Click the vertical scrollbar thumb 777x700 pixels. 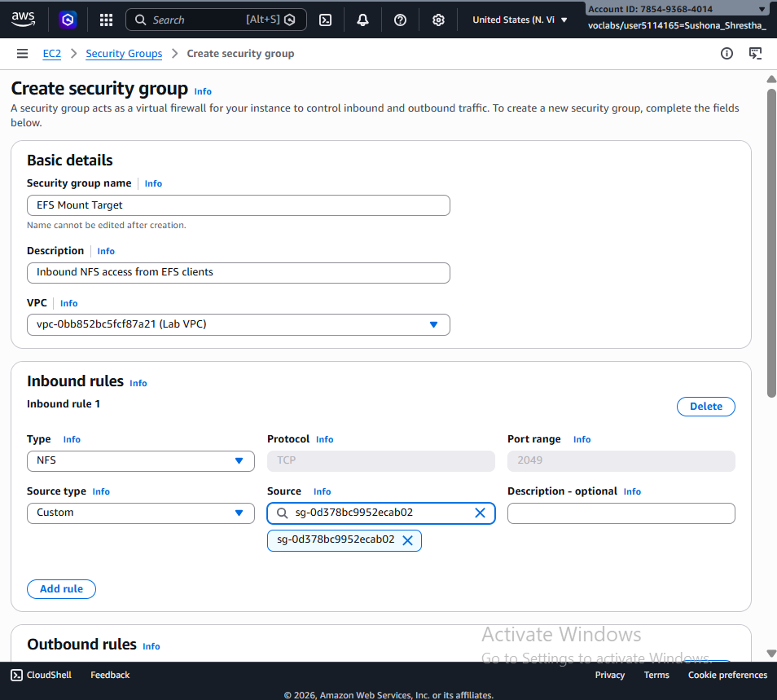coord(771,243)
